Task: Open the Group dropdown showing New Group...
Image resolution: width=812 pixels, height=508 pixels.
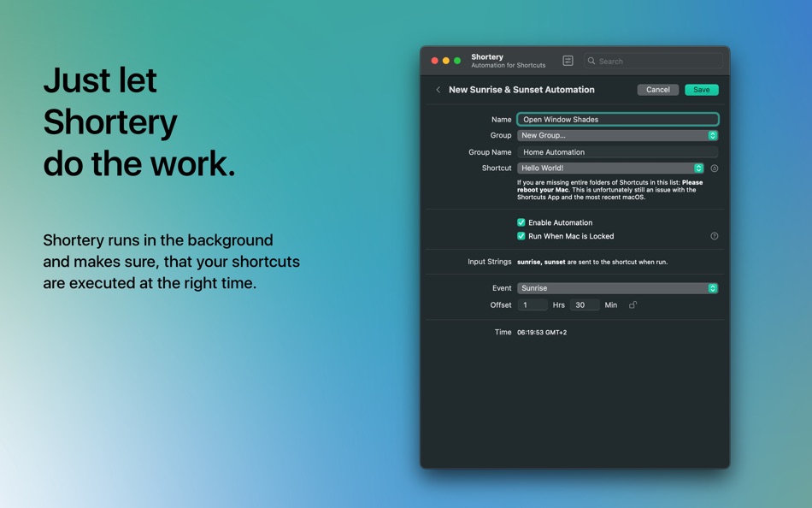Action: pyautogui.click(x=617, y=135)
